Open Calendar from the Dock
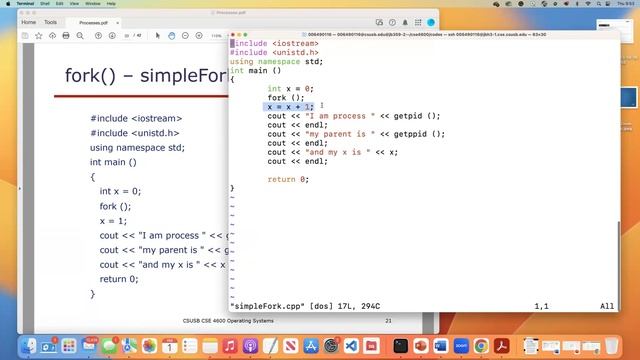The width and height of the screenshot is (640, 360). (169, 346)
